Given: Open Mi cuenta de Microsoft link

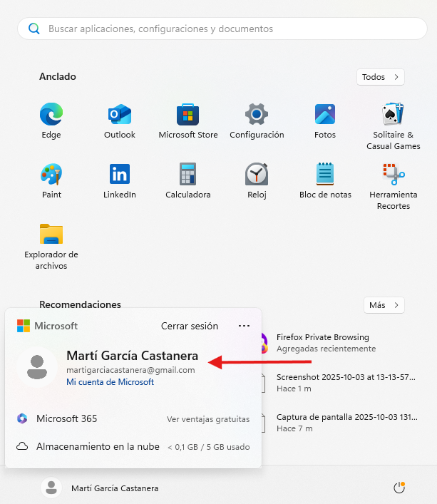Looking at the screenshot, I should point(110,382).
